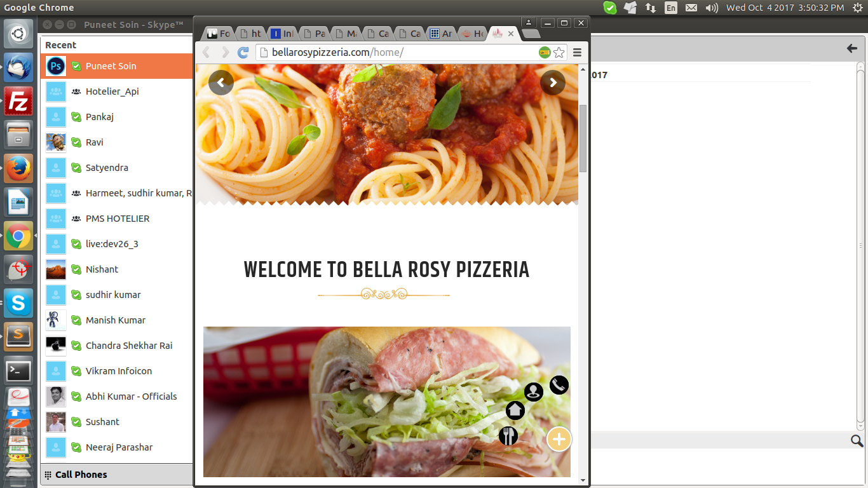The height and width of the screenshot is (488, 868).
Task: Open the Chrome hamburger menu
Action: [x=577, y=53]
